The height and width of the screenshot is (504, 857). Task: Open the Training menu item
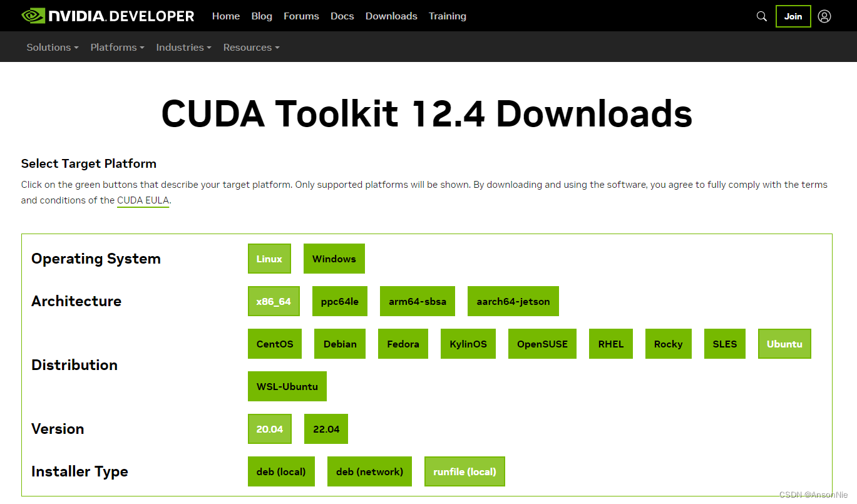pyautogui.click(x=448, y=16)
